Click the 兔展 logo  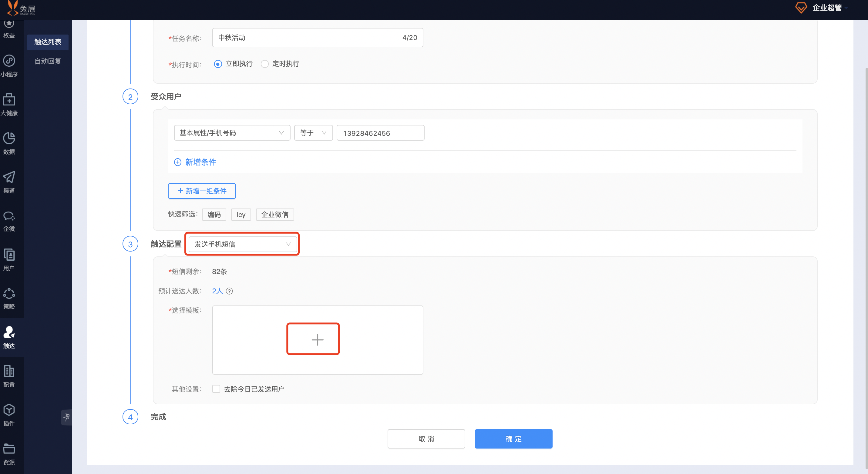[21, 8]
